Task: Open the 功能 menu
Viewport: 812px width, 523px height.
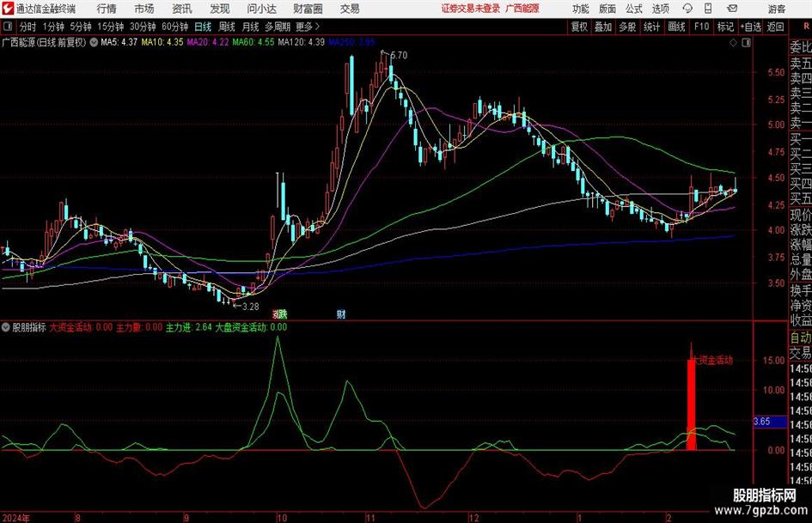Action: point(581,9)
